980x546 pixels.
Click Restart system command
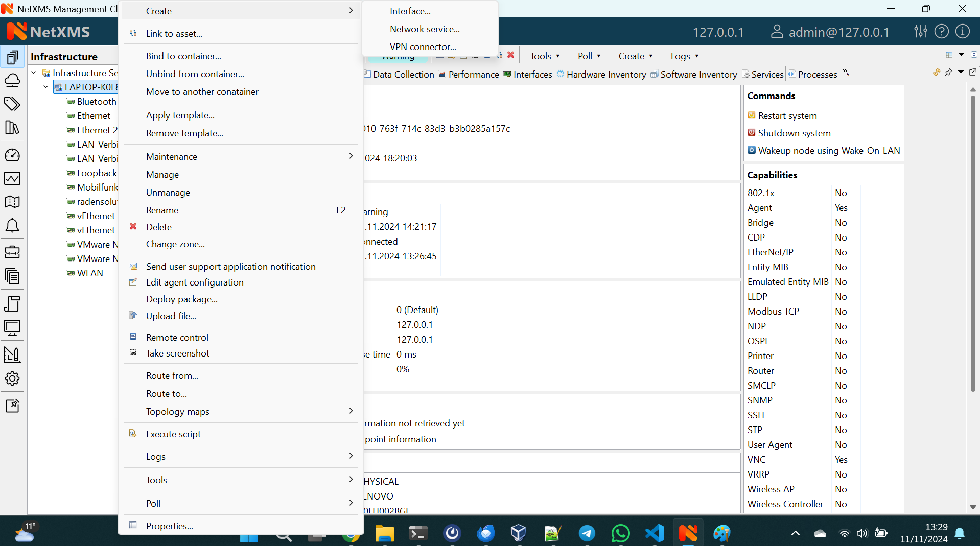787,116
